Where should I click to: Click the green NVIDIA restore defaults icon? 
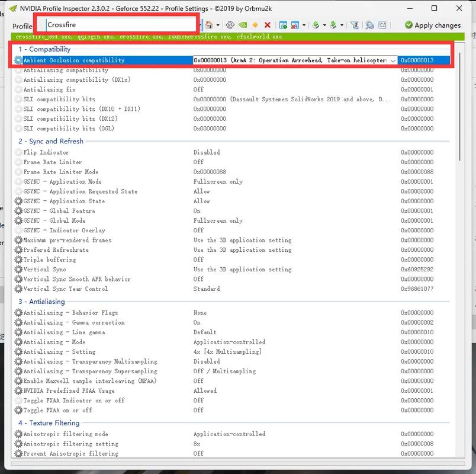pos(243,25)
